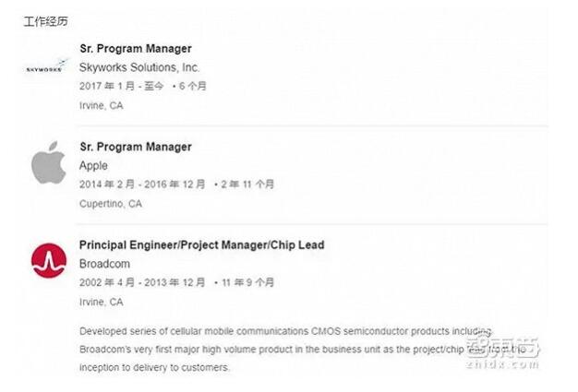
Task: Click the 2002 年 4 月 - 2013 年 12 月 dates
Action: 142,282
